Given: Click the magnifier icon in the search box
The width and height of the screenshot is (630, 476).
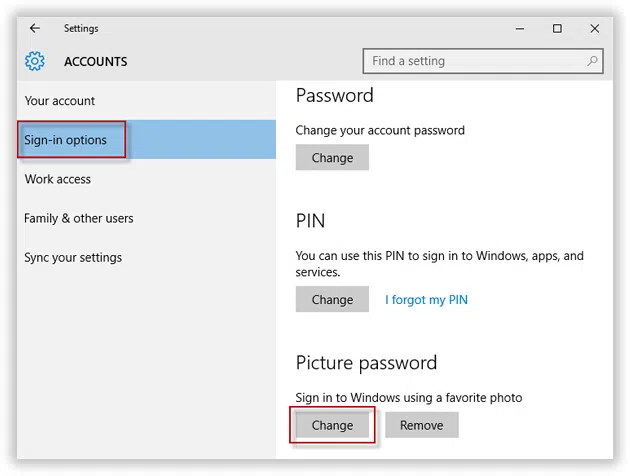Looking at the screenshot, I should coord(593,61).
